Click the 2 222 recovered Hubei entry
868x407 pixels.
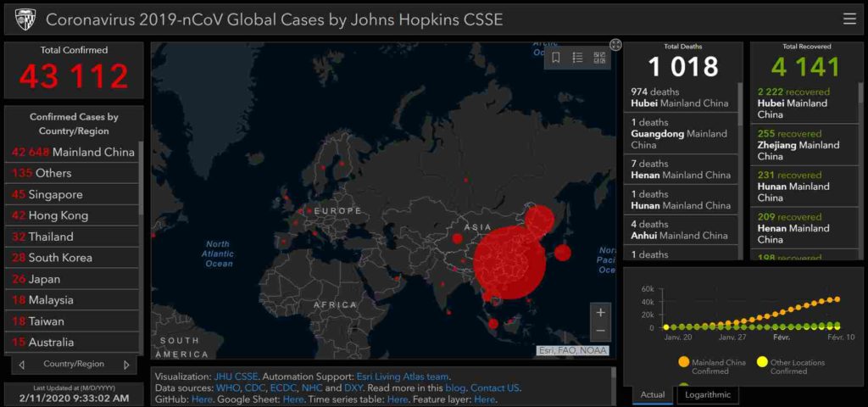tap(804, 103)
